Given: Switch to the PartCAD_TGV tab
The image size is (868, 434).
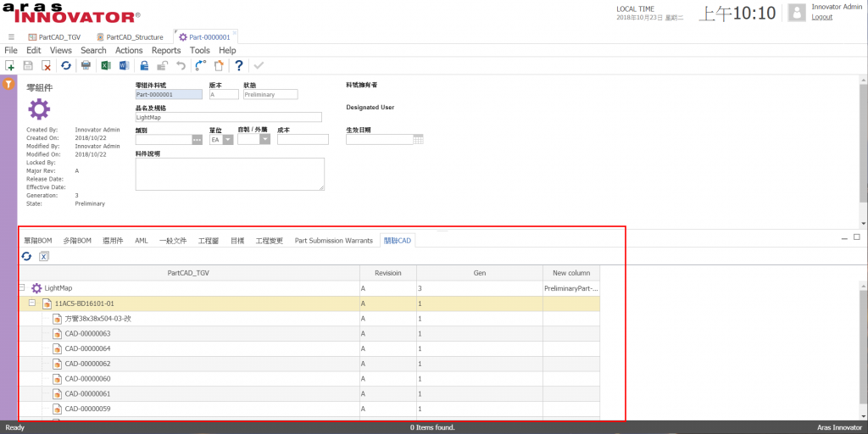Looking at the screenshot, I should tap(55, 37).
